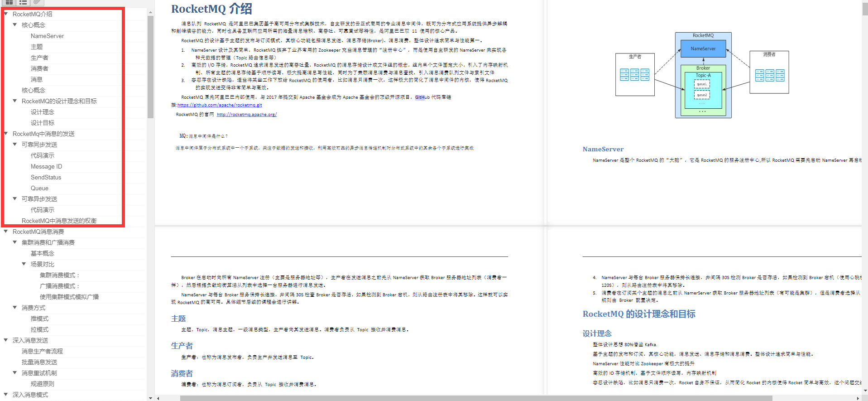This screenshot has height=401, width=868.
Task: Switch sidebar to page thumbnails view
Action: click(9, 2)
